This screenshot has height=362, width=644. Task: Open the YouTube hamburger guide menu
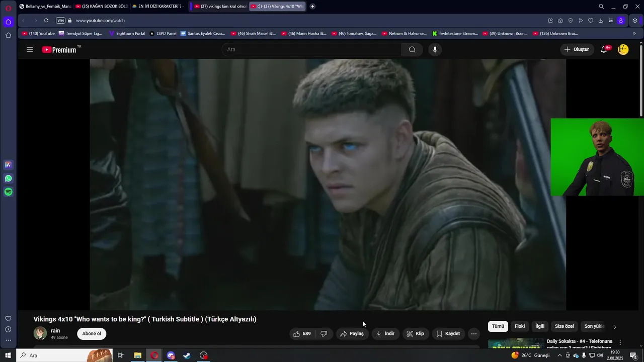(x=30, y=49)
